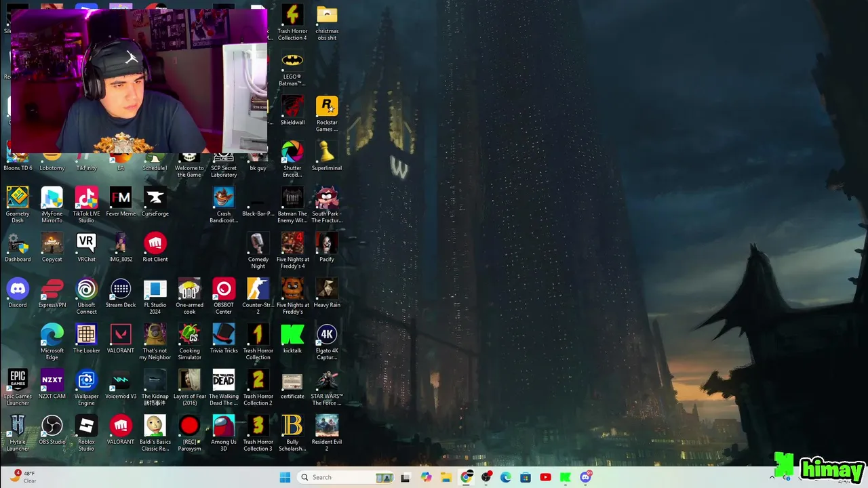Select the kicktalk desktop icon
Viewport: 868px width, 488px height.
(x=292, y=338)
